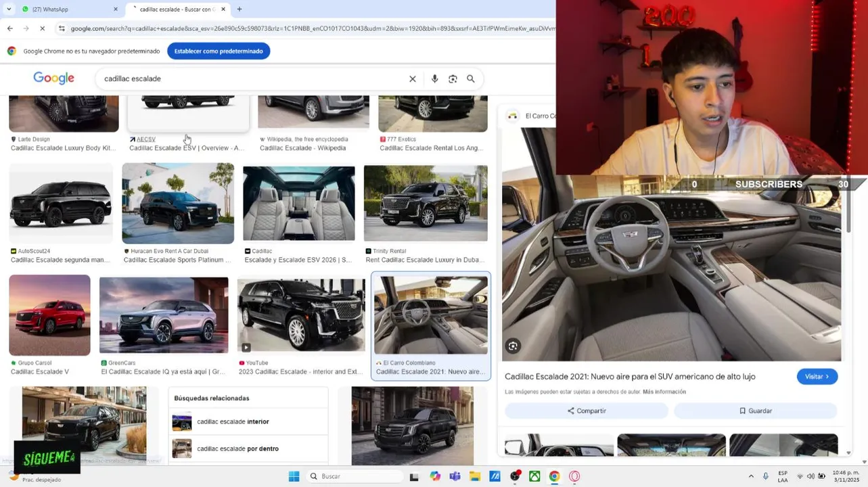
Task: Open the Grupo Carsol red Escalade thumbnail
Action: 49,315
